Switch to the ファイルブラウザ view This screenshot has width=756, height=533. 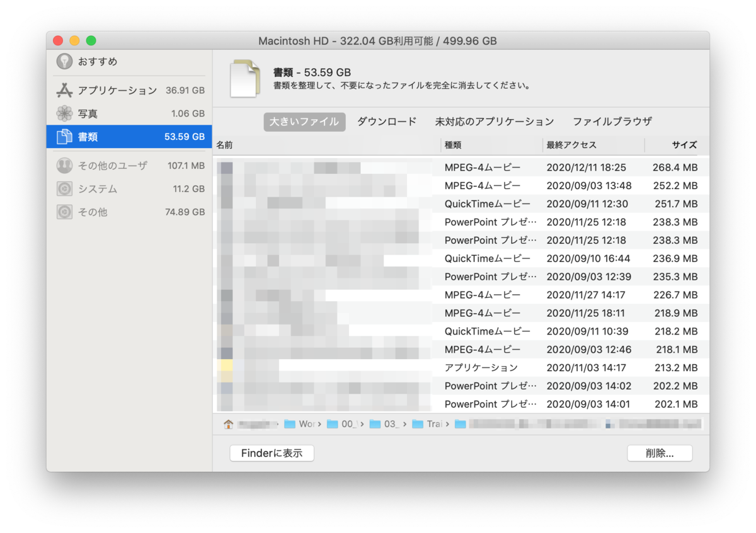(x=612, y=122)
